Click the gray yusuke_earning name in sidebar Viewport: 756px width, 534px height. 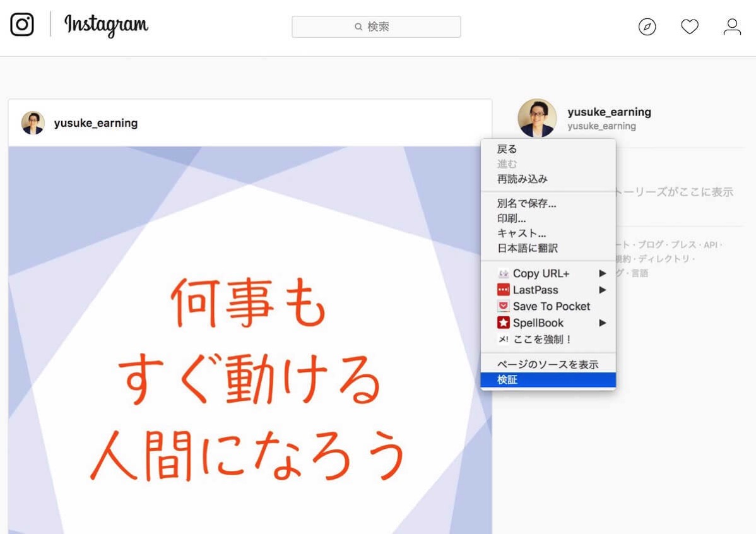pos(602,126)
